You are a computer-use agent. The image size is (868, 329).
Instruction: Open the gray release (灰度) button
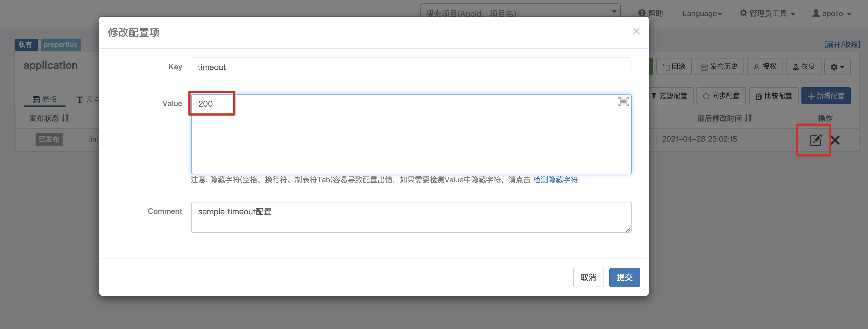pyautogui.click(x=803, y=67)
